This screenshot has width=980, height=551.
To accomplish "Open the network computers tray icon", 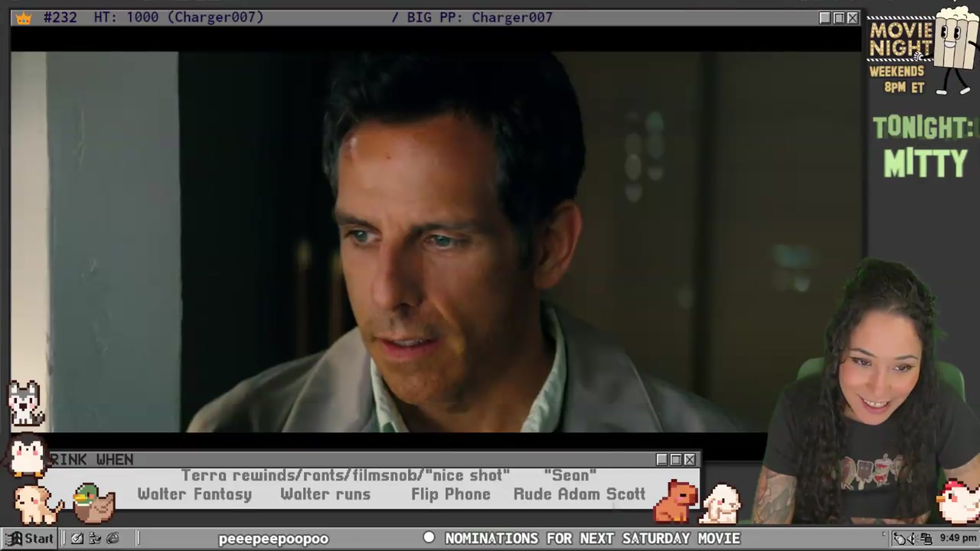I will coord(926,538).
